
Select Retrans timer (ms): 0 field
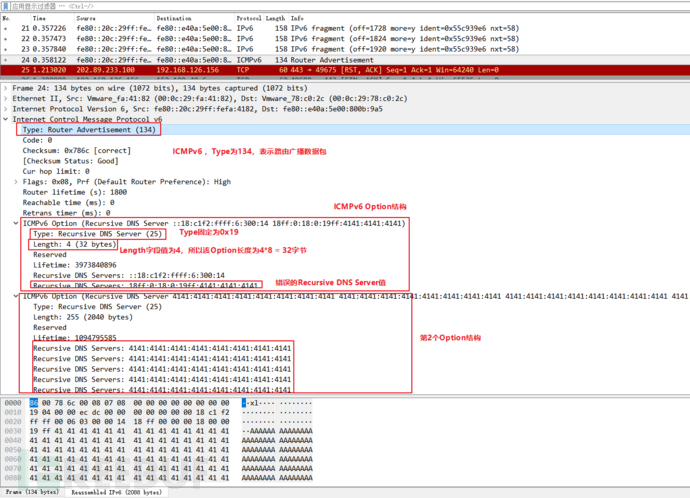pos(66,213)
